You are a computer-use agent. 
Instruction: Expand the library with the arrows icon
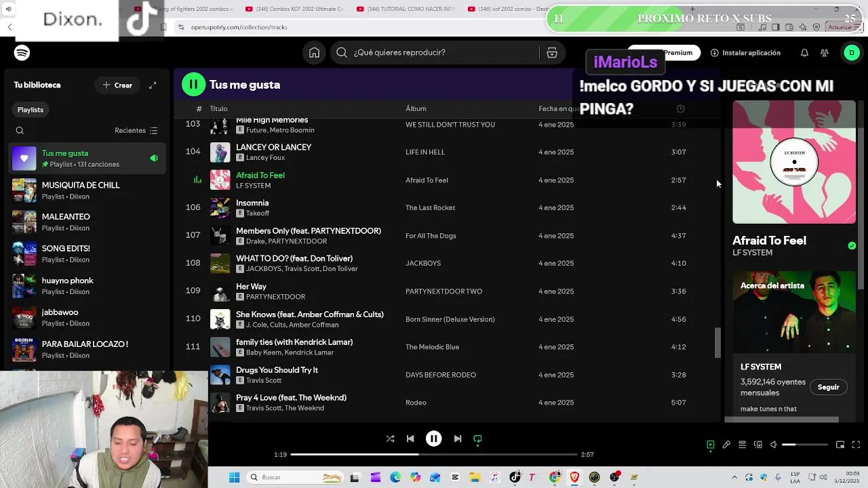(153, 85)
